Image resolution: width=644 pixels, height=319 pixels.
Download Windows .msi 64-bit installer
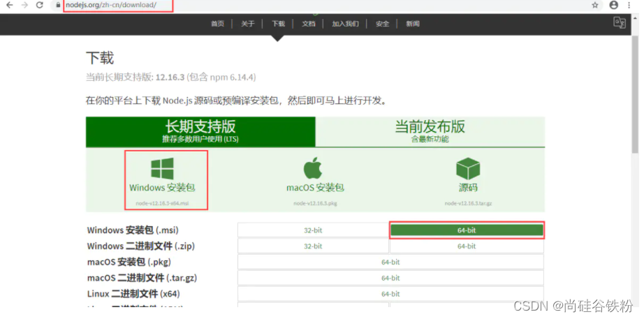pos(467,230)
